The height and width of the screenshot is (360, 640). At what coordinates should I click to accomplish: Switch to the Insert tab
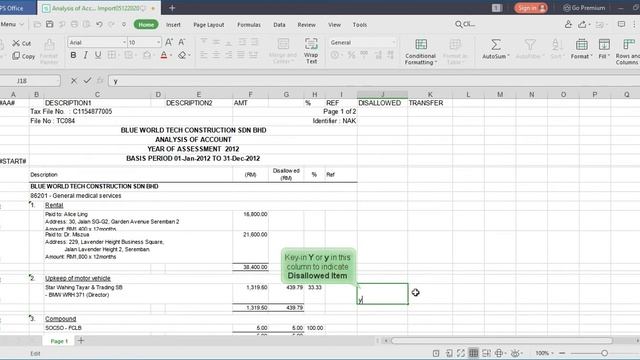coord(173,25)
